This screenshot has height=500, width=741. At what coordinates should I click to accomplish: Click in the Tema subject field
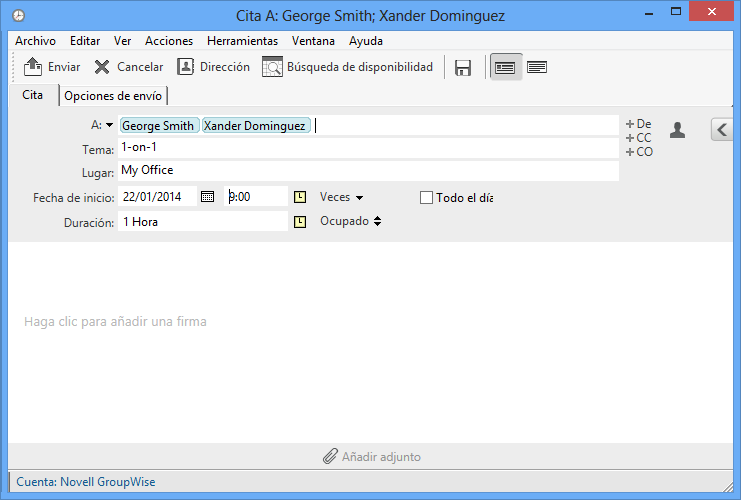[368, 148]
